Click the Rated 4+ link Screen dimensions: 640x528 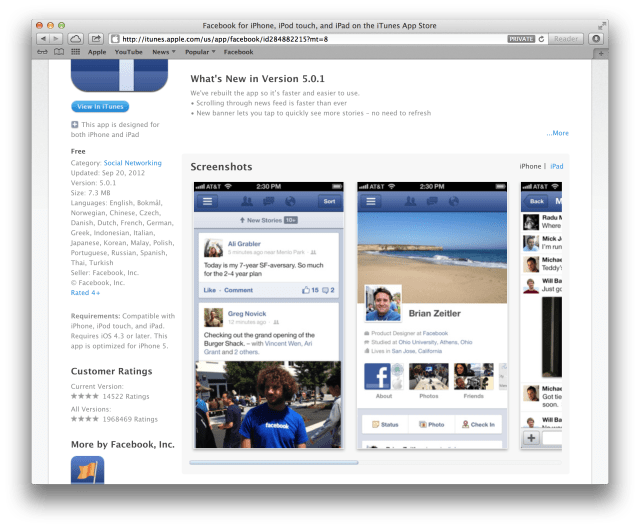85,293
